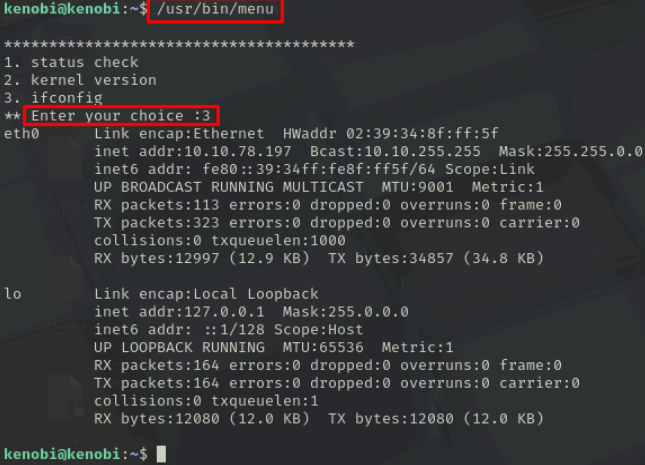
Task: Click the Bcast:10.10.255.255 value
Action: point(395,151)
